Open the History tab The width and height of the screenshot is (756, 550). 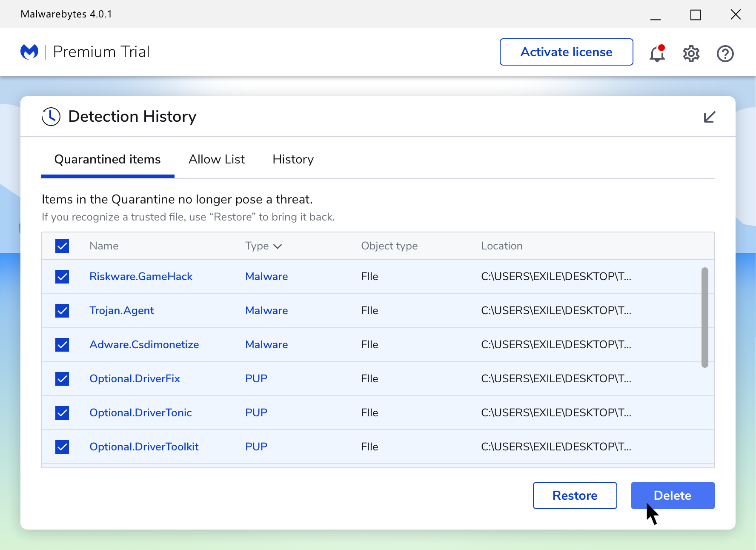coord(293,160)
